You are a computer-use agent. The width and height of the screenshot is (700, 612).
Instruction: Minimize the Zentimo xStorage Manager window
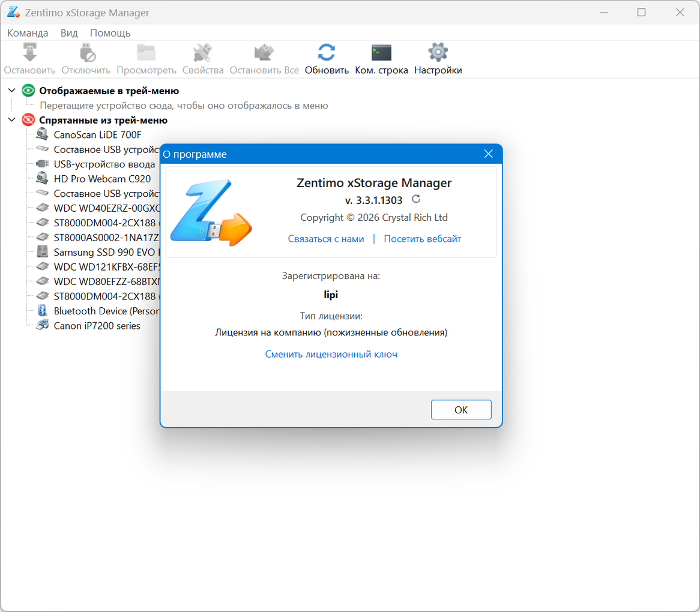[604, 13]
